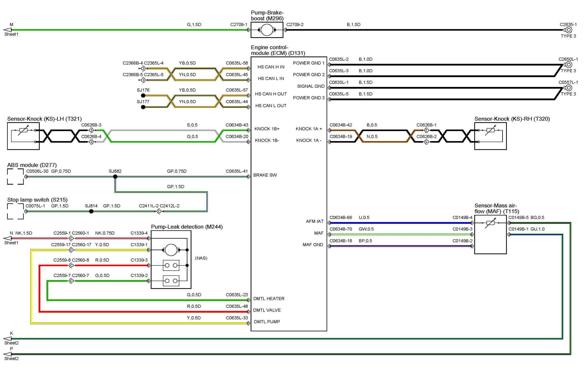Click the DMTL VALVE pin label
The height and width of the screenshot is (372, 588).
coord(267,310)
